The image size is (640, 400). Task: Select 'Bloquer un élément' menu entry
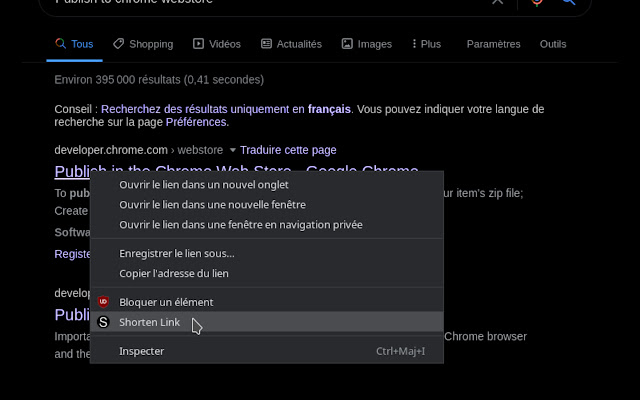pyautogui.click(x=267, y=302)
